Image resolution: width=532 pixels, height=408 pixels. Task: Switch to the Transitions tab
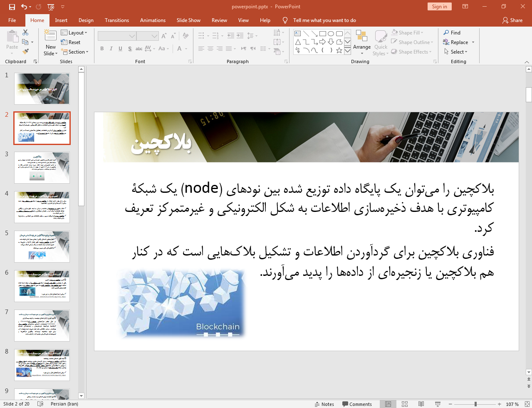click(117, 20)
